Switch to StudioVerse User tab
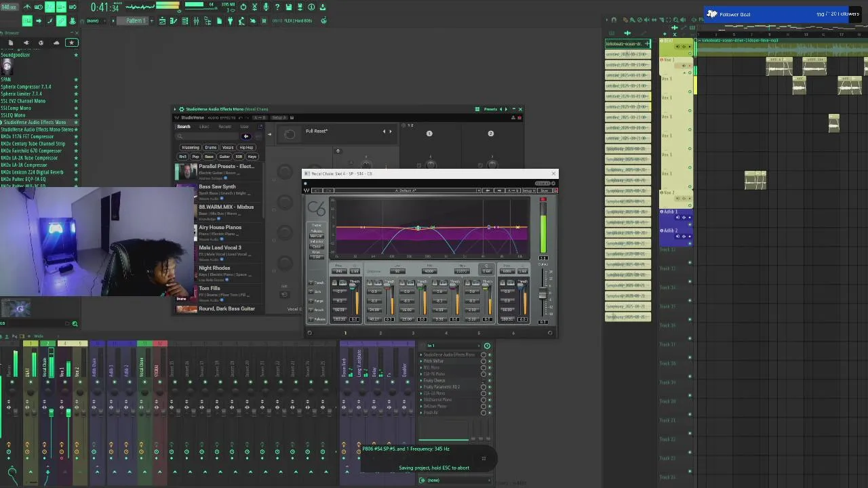 [245, 127]
